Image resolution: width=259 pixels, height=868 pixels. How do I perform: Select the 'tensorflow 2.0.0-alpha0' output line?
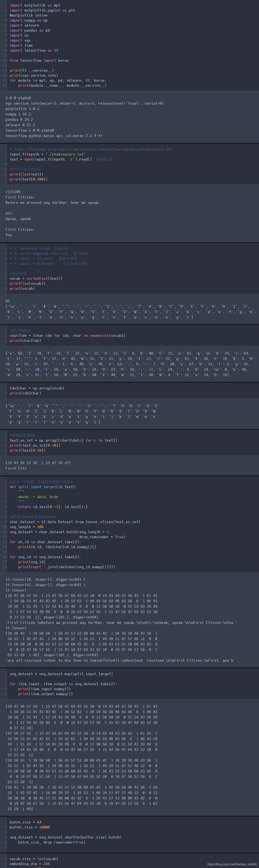(30, 130)
